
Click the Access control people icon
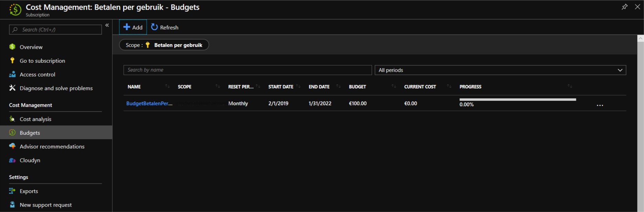(x=12, y=74)
